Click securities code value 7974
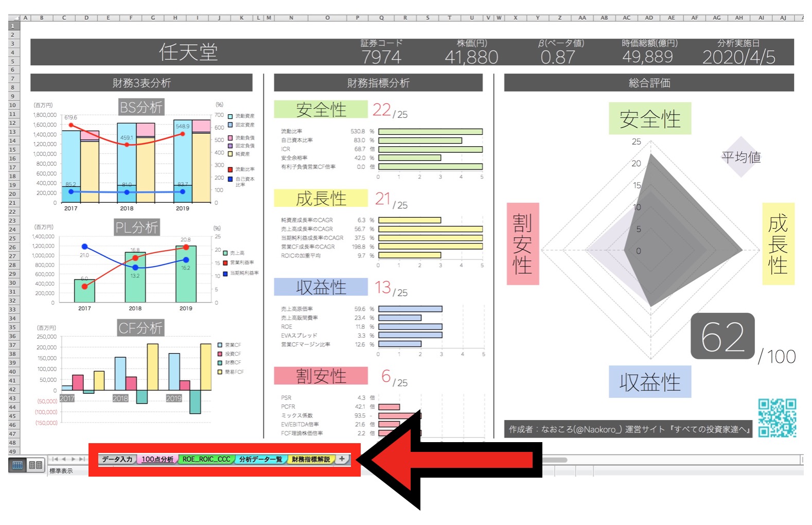Viewport: 812px width, 525px height. pyautogui.click(x=381, y=57)
